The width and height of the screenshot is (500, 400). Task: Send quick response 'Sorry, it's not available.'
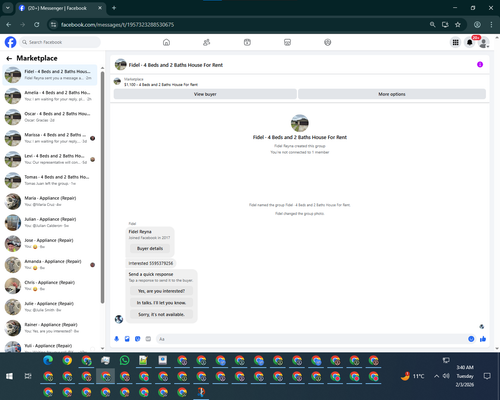(x=161, y=314)
